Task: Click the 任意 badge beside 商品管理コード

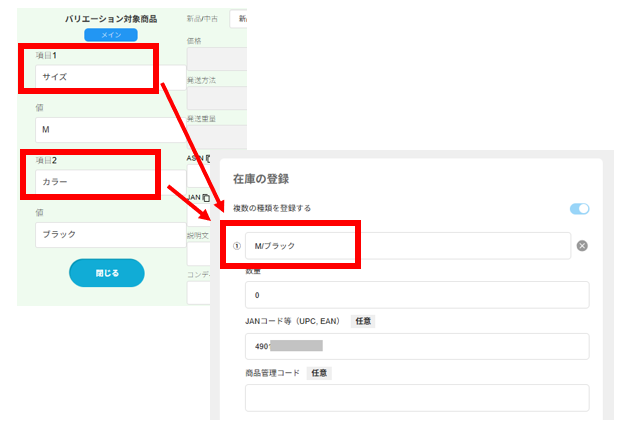Action: 318,373
